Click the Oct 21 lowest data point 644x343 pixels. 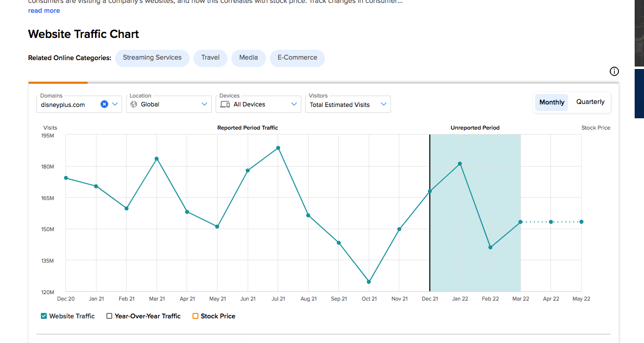coord(369,282)
